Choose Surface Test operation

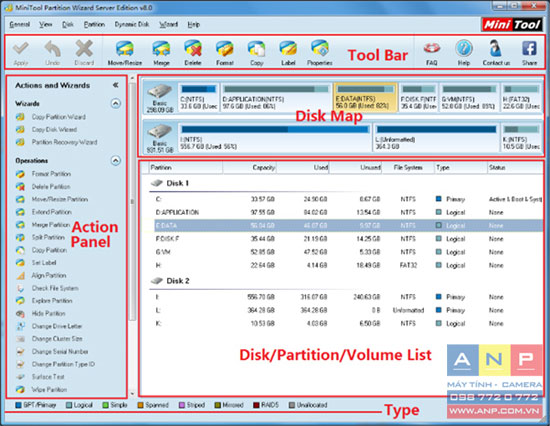[x=40, y=377]
